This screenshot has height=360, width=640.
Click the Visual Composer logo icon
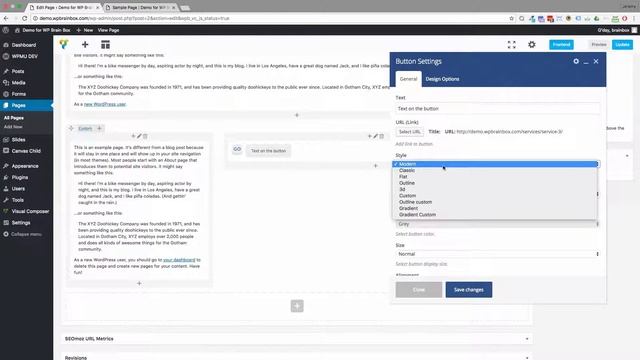[x=64, y=44]
